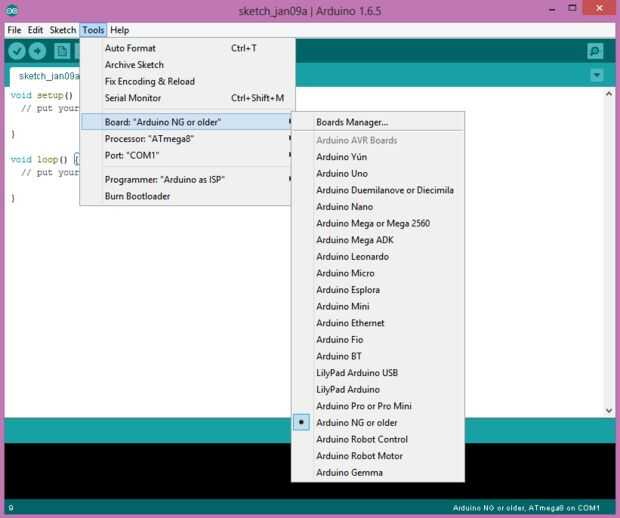Expand the Board submenu entry
Viewport: 620px width, 518px height.
pyautogui.click(x=186, y=122)
